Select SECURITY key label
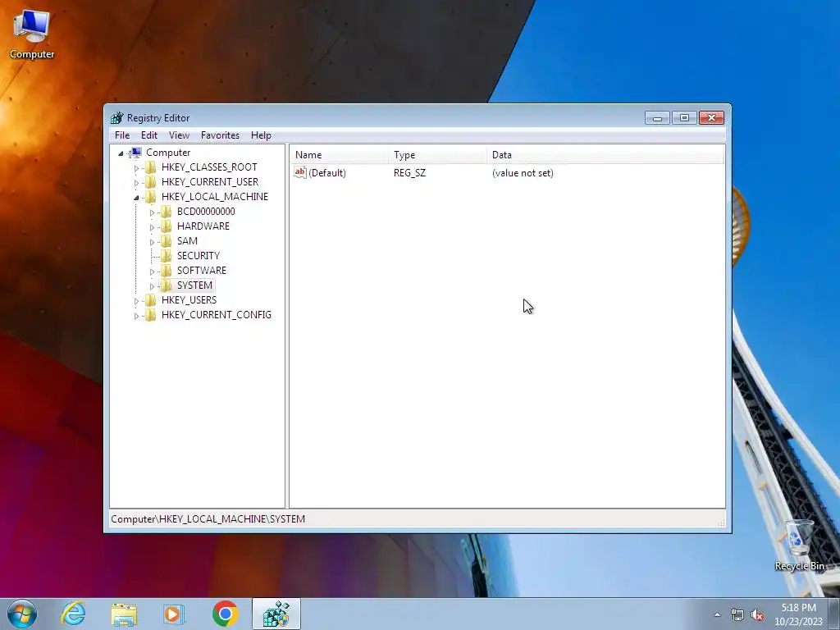Viewport: 840px width, 630px height. (199, 256)
